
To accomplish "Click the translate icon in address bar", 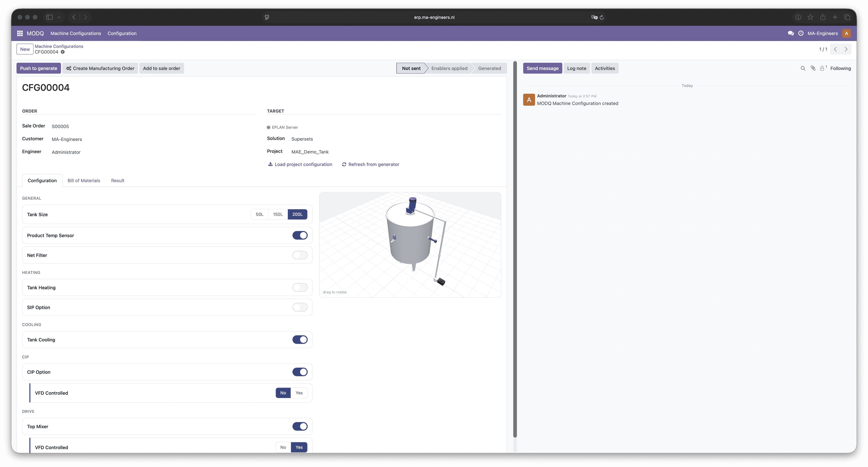I will pos(594,17).
